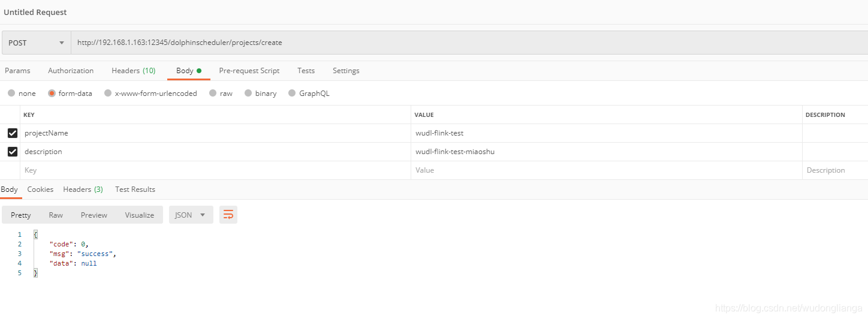Viewport: 868px width, 319px height.
Task: Switch to Preview response view
Action: click(x=94, y=215)
